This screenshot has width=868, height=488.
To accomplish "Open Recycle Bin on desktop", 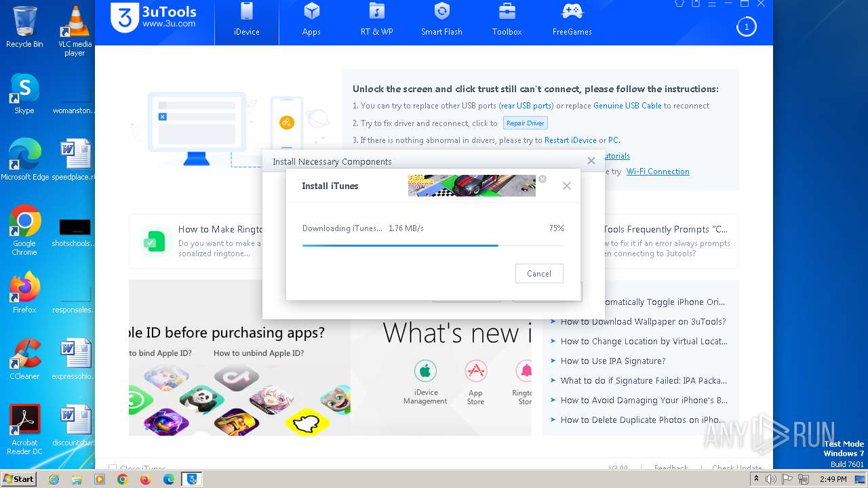I will [x=24, y=27].
